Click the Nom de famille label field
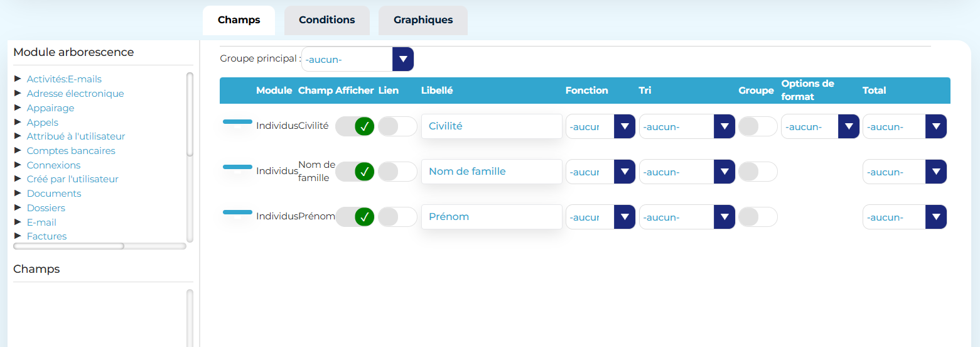Viewport: 980px width, 347px height. pos(492,172)
